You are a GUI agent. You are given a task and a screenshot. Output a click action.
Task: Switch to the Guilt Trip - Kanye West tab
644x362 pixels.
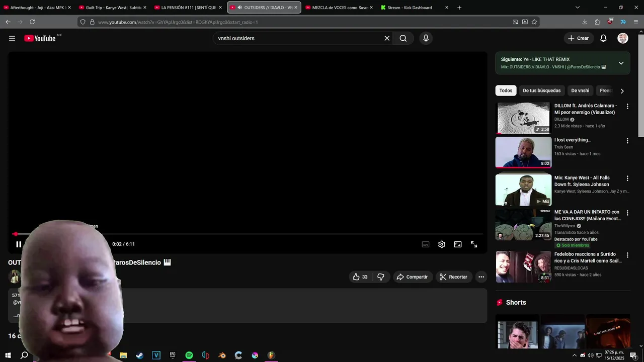pos(112,8)
